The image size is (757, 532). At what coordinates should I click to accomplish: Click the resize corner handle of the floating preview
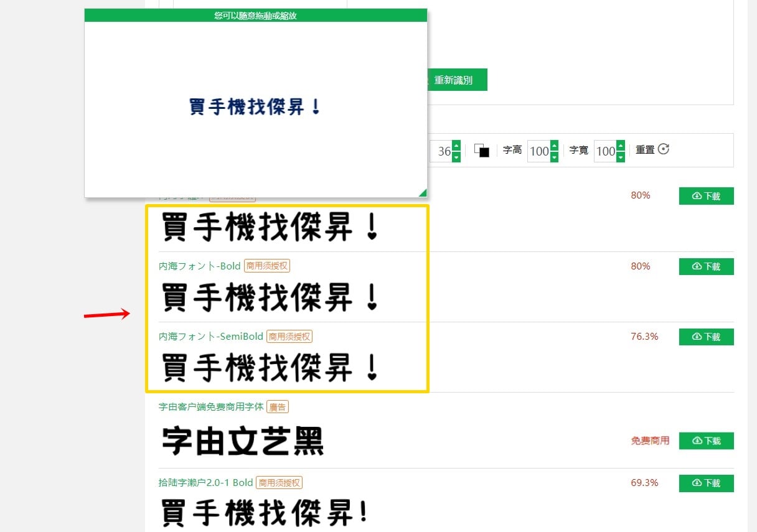click(423, 192)
